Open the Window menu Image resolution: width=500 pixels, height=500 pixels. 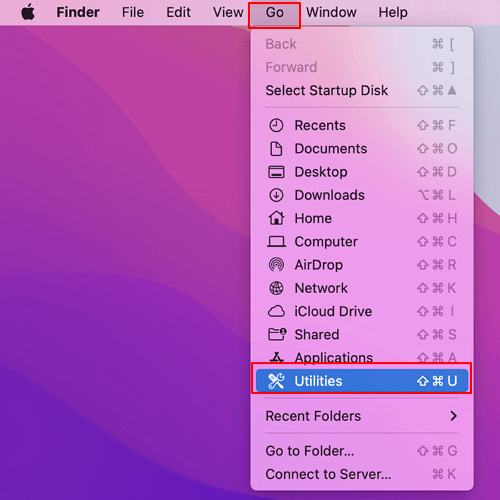[331, 13]
